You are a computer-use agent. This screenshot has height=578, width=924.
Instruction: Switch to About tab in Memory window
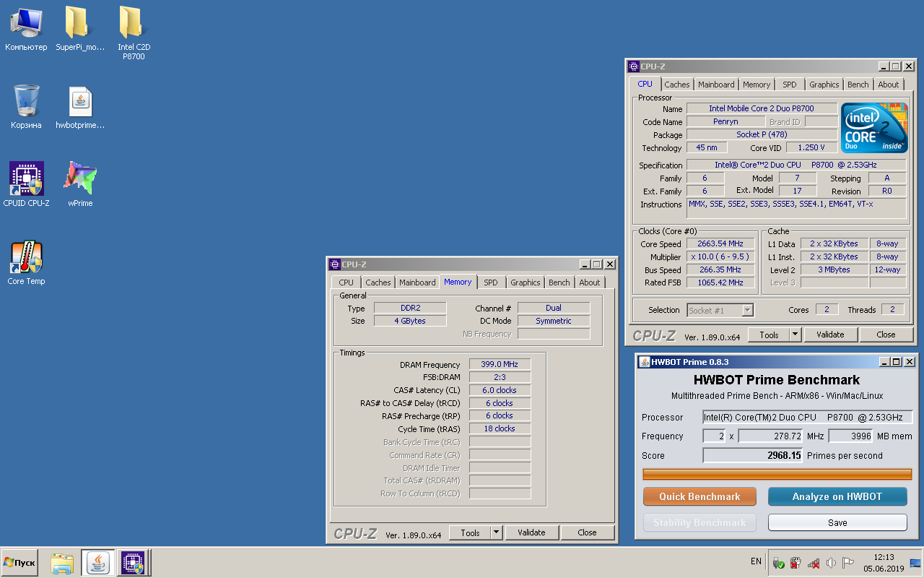tap(590, 282)
